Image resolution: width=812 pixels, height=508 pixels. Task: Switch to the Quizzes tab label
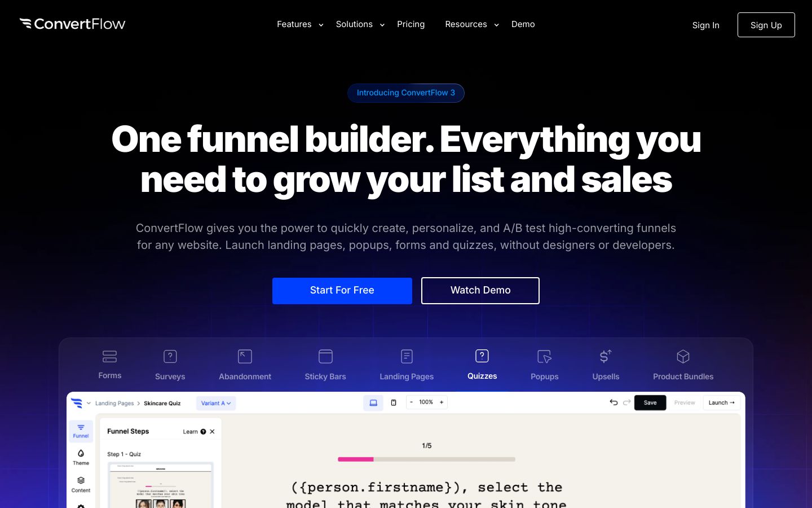[482, 376]
